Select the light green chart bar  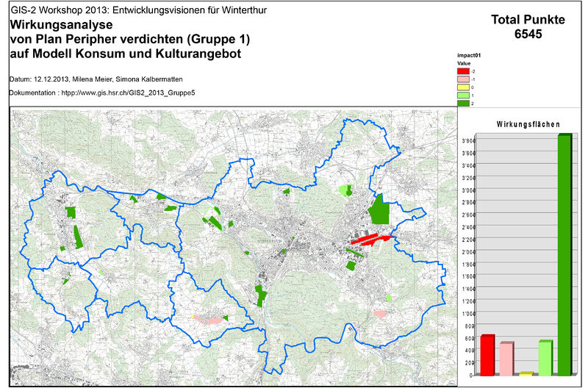coord(545,357)
